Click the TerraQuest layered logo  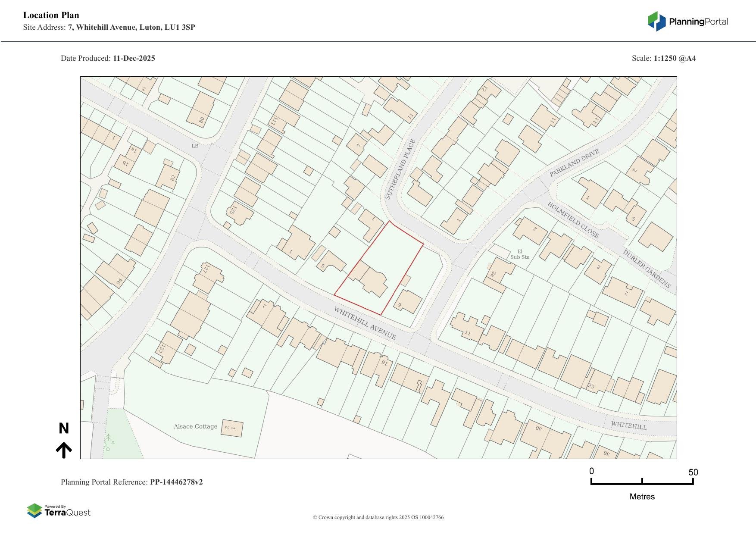pyautogui.click(x=34, y=511)
